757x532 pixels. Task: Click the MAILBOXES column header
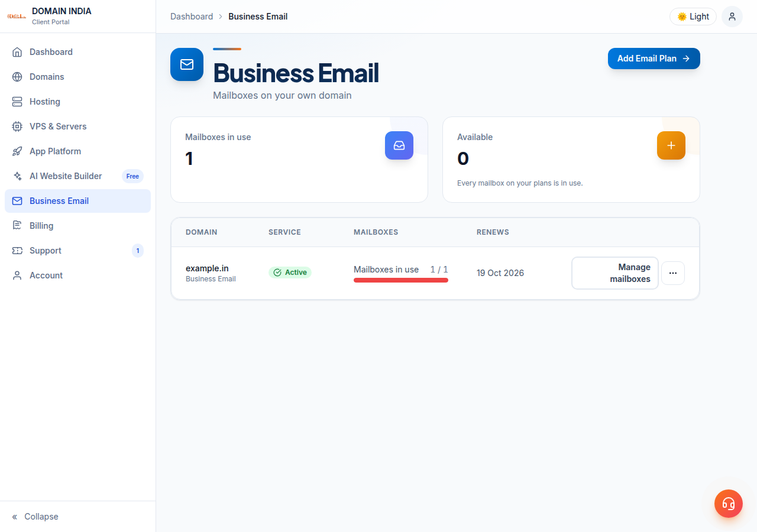pyautogui.click(x=376, y=232)
